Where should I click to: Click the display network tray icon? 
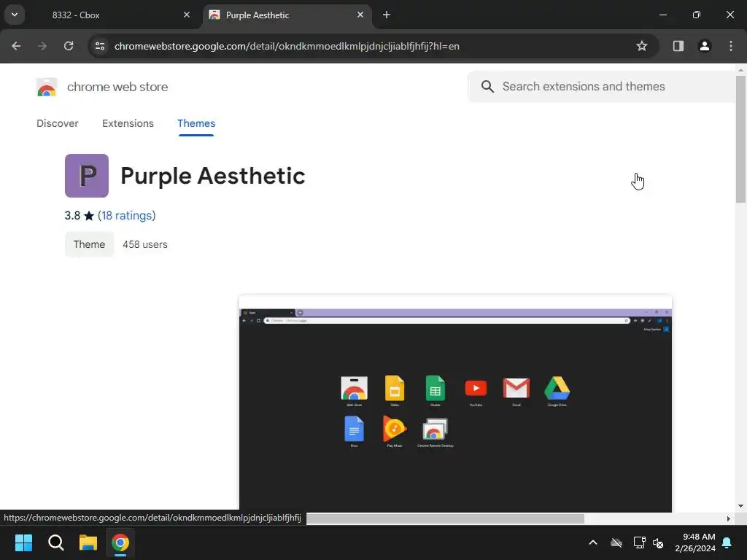pyautogui.click(x=639, y=542)
